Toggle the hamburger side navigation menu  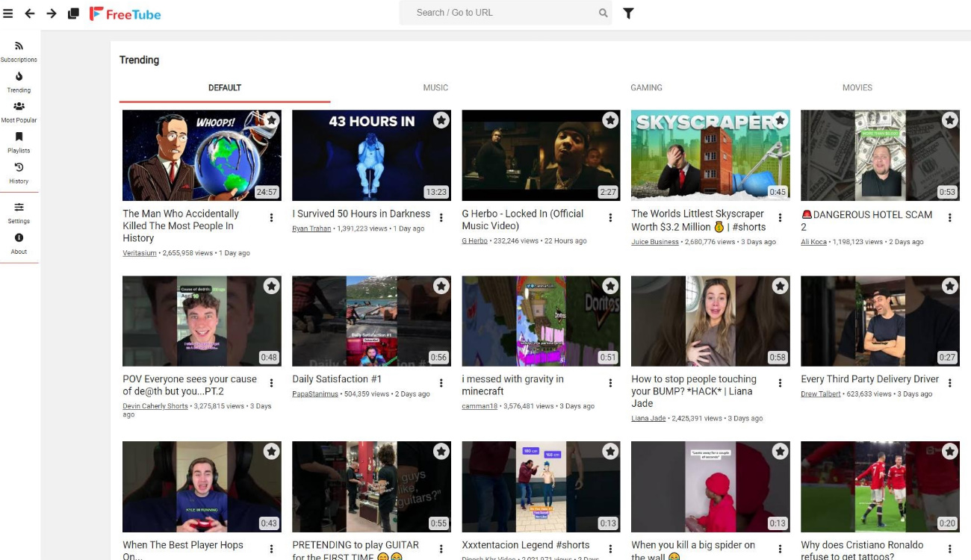pos(8,13)
